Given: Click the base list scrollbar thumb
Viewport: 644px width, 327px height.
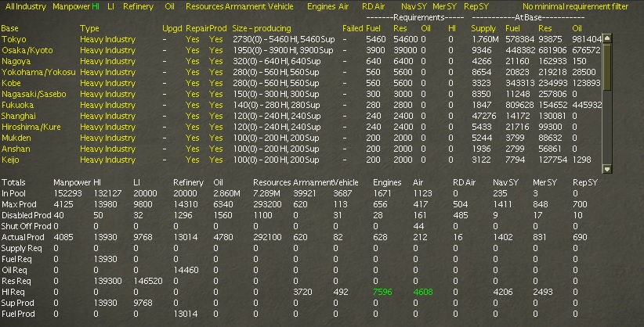Looking at the screenshot, I should click(x=607, y=66).
